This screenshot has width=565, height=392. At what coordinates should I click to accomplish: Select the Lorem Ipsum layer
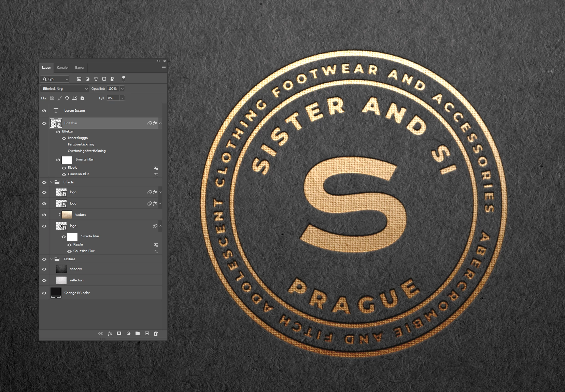[75, 111]
